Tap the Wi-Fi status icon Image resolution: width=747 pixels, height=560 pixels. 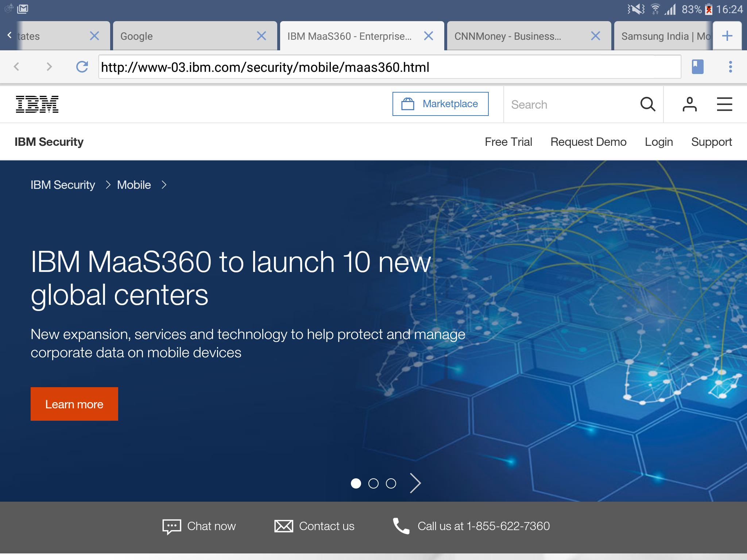(x=655, y=9)
